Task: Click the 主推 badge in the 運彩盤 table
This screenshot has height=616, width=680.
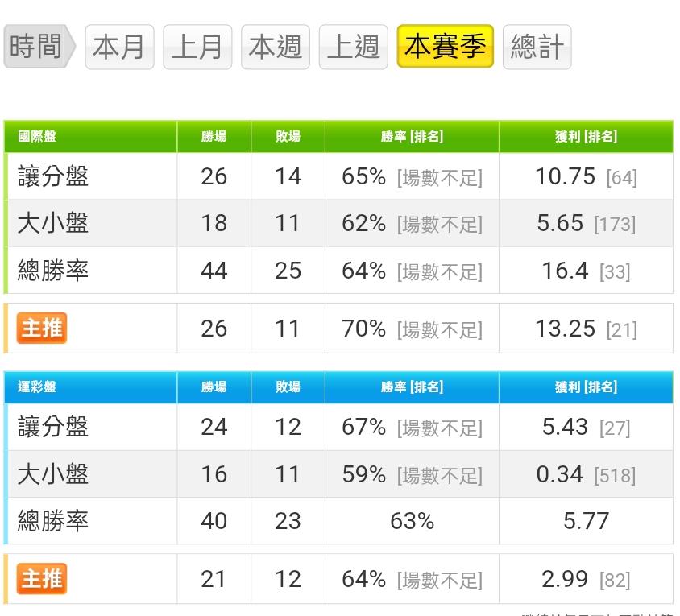Action: click(42, 578)
